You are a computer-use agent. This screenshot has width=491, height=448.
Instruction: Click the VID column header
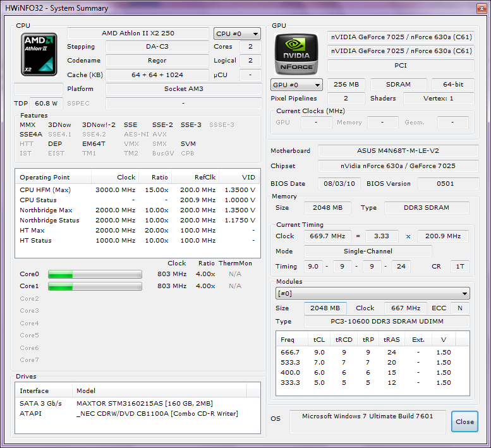pos(239,177)
